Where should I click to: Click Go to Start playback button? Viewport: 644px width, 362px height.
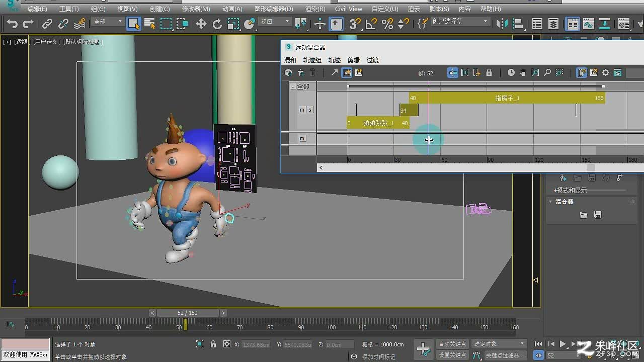(x=538, y=344)
